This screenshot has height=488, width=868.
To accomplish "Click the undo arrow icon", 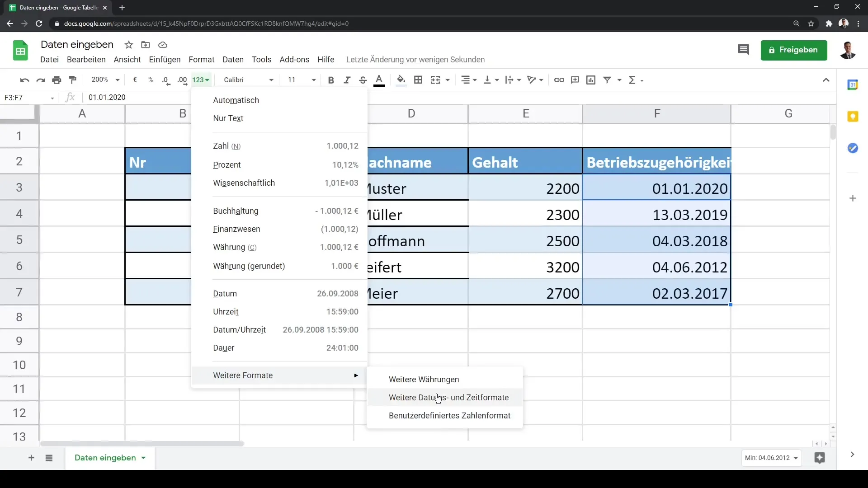I will [x=24, y=80].
